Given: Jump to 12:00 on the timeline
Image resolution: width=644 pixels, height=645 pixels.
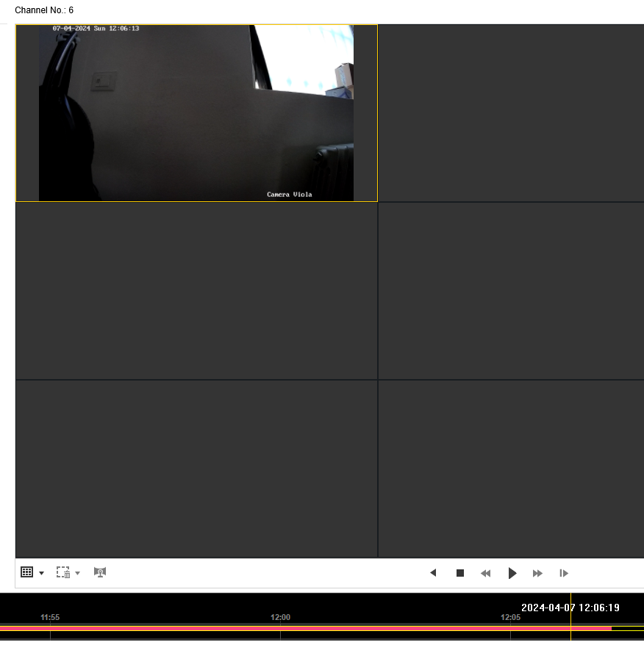Looking at the screenshot, I should [x=280, y=628].
